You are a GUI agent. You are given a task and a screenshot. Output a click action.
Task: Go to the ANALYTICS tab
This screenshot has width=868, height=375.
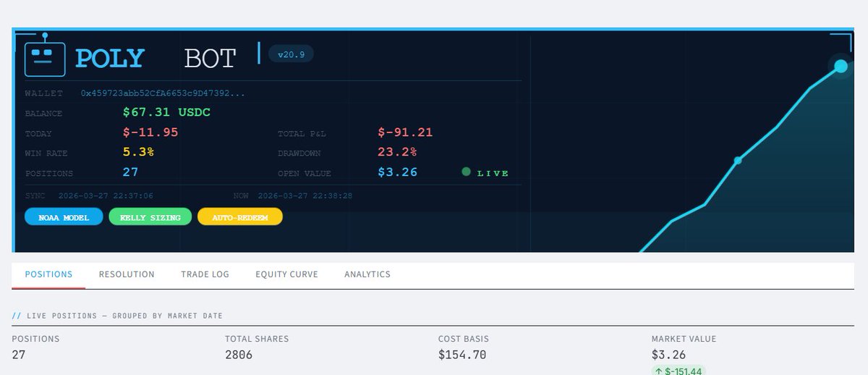(367, 274)
